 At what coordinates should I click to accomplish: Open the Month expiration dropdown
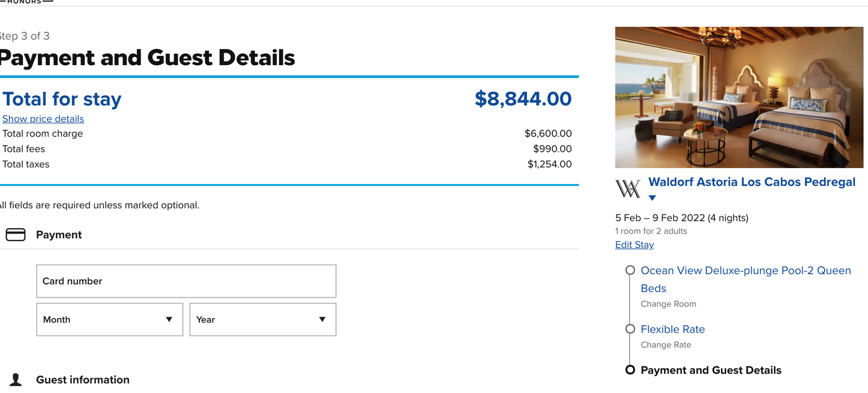[109, 319]
